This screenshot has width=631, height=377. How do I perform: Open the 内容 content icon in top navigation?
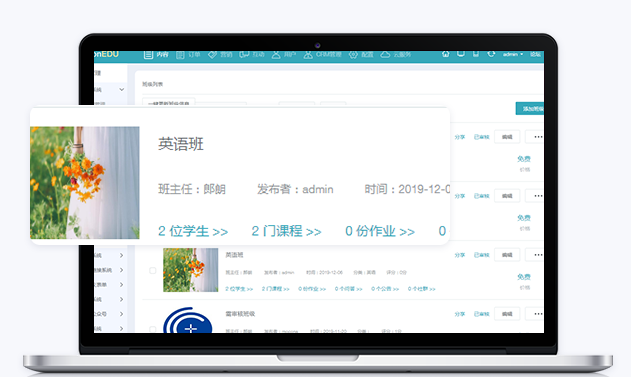[148, 55]
